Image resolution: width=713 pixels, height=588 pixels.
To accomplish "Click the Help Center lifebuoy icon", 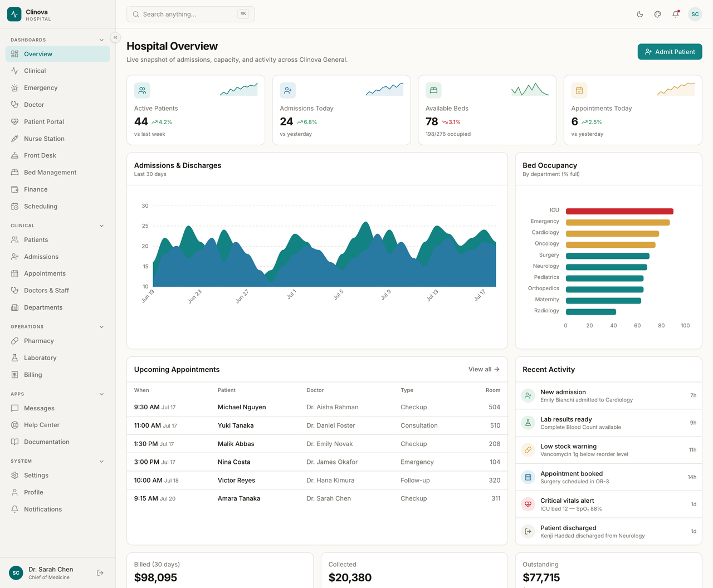I will 15,425.
